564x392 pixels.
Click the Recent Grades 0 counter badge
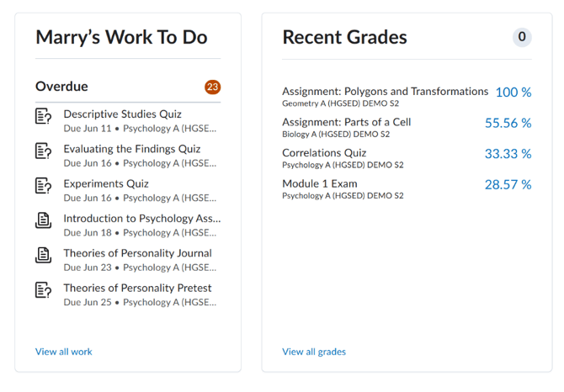(522, 37)
